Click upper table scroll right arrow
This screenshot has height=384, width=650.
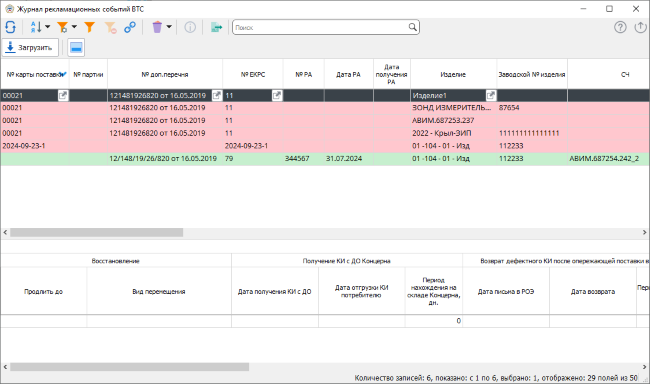click(645, 233)
